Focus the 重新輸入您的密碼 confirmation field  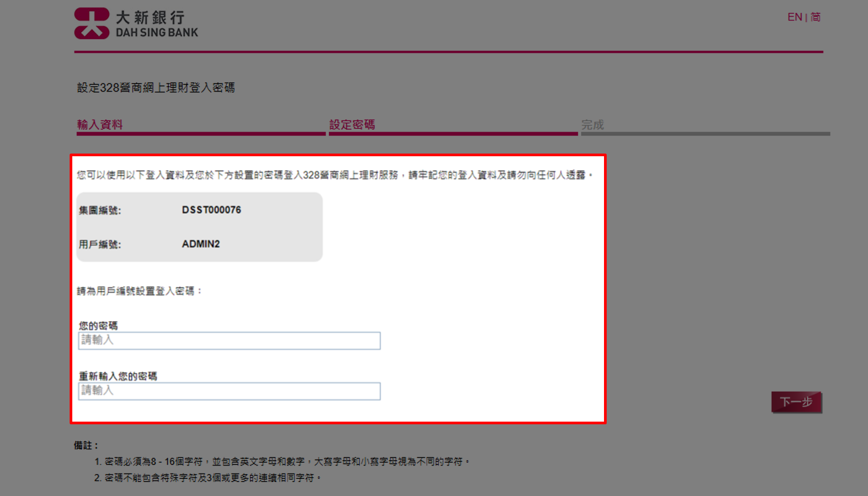click(229, 391)
